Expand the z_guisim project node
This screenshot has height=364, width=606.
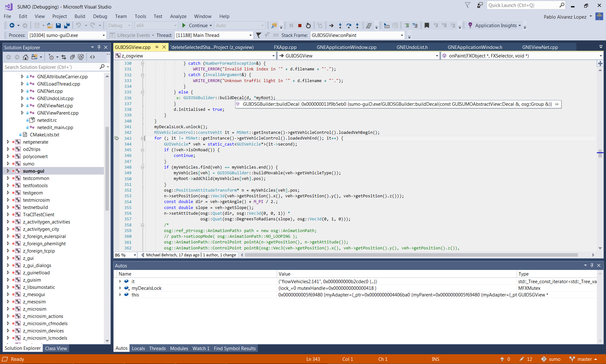(8, 280)
